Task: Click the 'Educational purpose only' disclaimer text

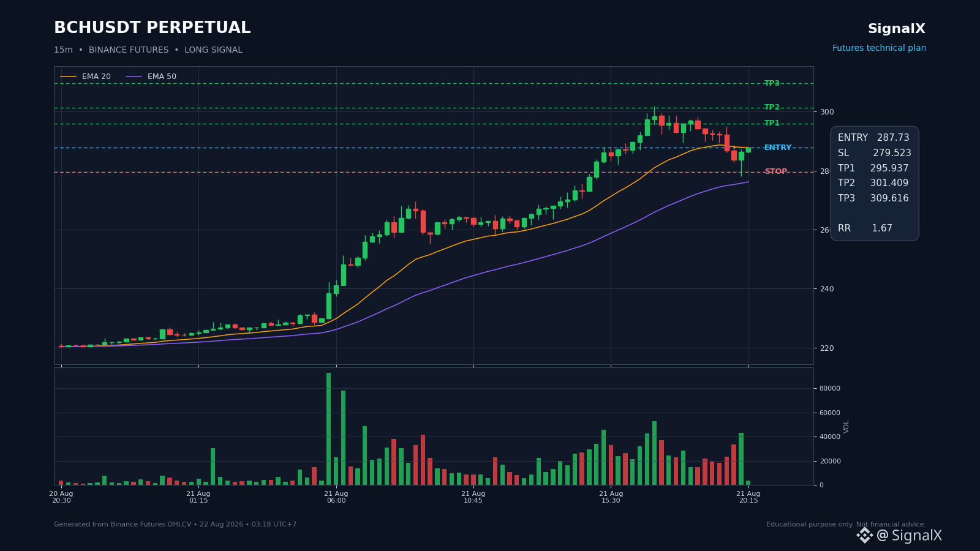Action: tap(846, 525)
